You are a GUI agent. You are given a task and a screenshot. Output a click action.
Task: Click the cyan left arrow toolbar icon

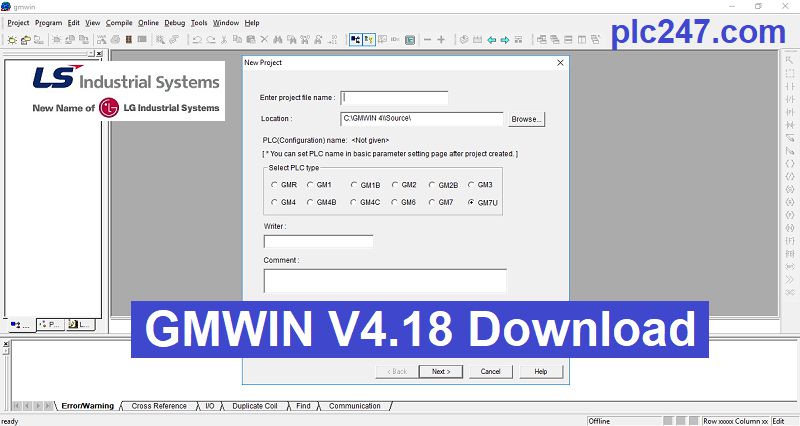click(491, 40)
